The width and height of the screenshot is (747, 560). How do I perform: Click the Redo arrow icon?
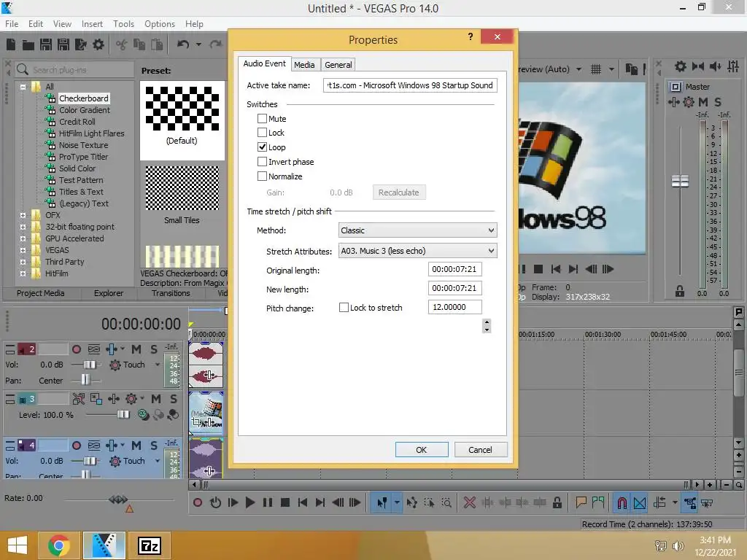point(215,44)
